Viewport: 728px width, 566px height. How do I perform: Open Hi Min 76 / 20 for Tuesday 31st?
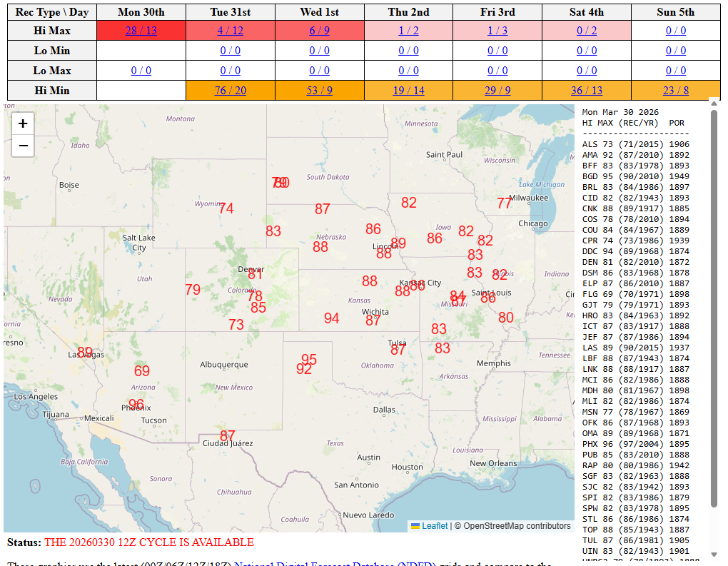click(230, 91)
